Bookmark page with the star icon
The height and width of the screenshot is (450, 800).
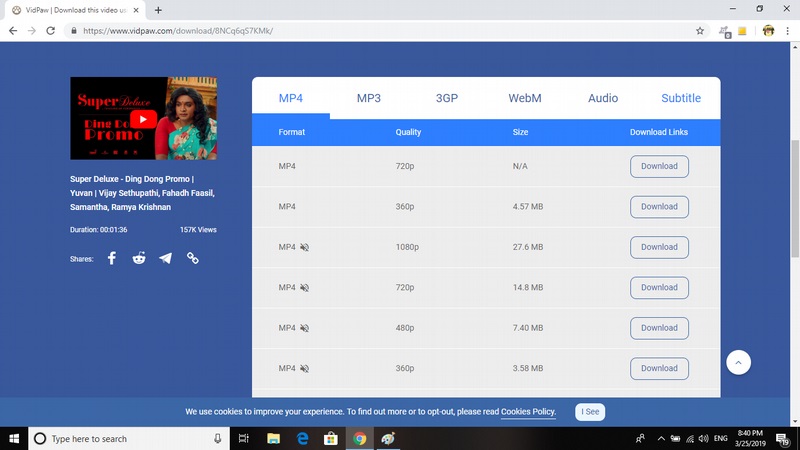point(700,31)
